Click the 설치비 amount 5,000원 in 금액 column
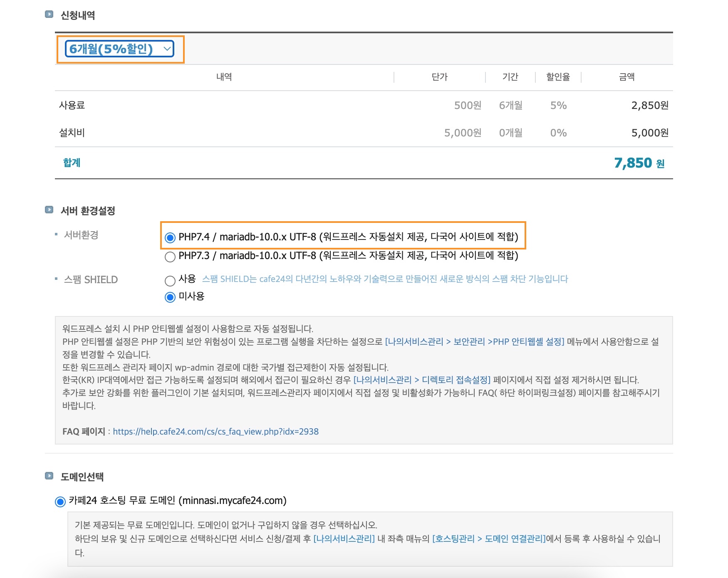The height and width of the screenshot is (578, 728). [650, 133]
